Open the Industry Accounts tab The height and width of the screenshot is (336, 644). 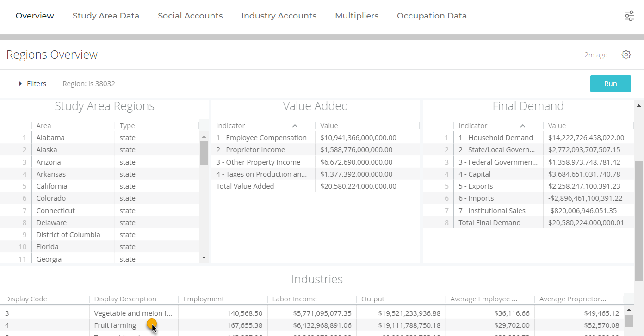(x=279, y=16)
